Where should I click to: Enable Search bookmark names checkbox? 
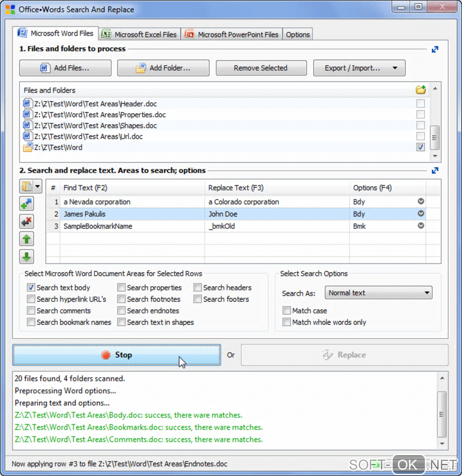point(31,322)
